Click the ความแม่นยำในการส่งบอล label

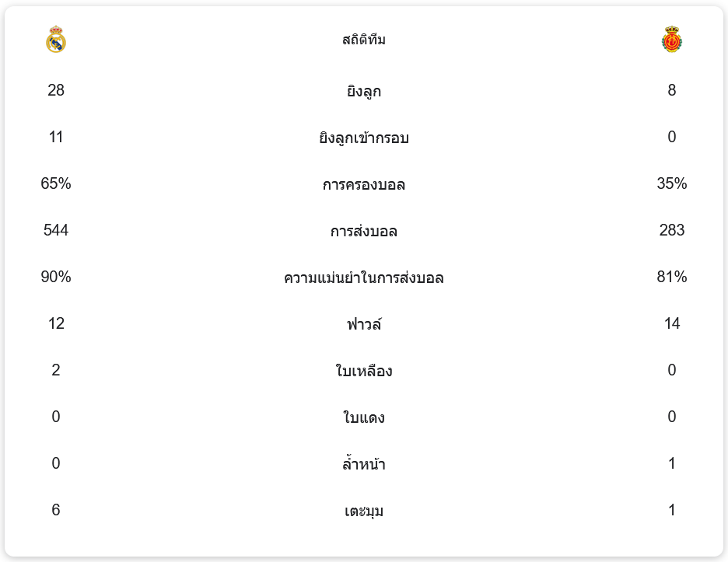(364, 278)
